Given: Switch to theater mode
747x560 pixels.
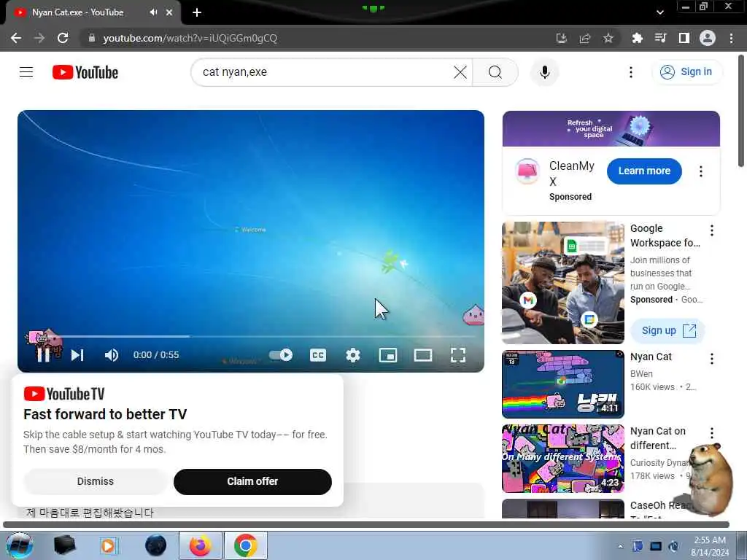Looking at the screenshot, I should tap(423, 355).
